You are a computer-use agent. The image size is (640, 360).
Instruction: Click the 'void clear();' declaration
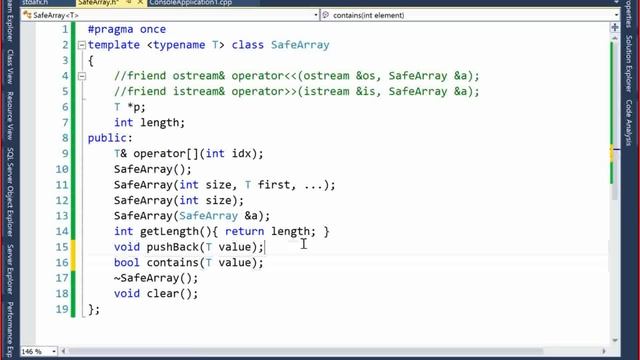tap(156, 293)
